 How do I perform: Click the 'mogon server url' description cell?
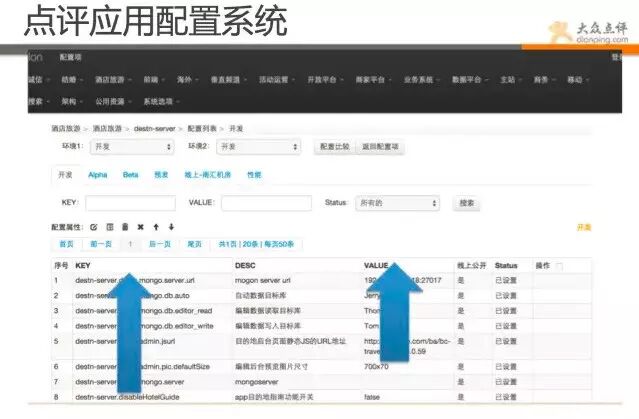coord(262,280)
